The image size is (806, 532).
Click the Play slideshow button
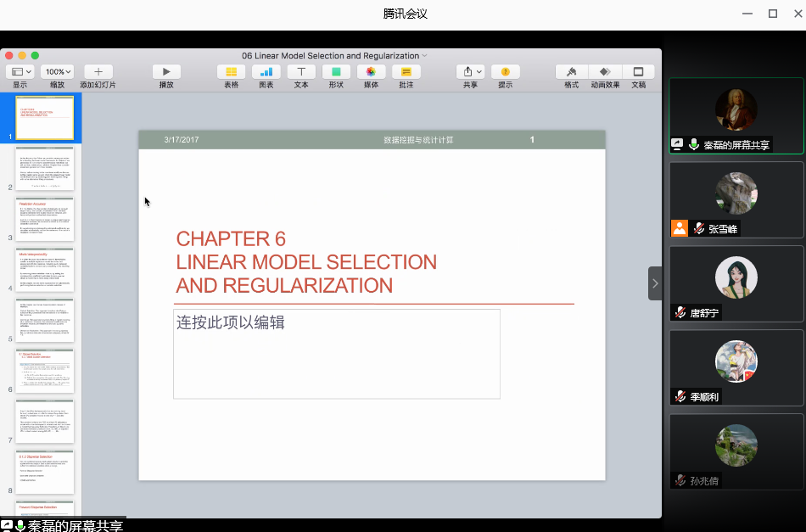pyautogui.click(x=166, y=72)
